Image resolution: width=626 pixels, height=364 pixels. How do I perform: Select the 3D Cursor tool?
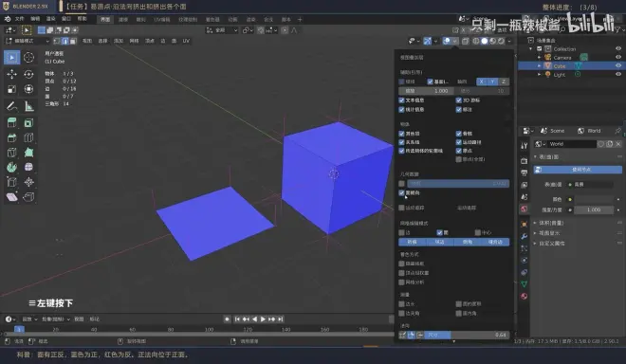coord(28,58)
